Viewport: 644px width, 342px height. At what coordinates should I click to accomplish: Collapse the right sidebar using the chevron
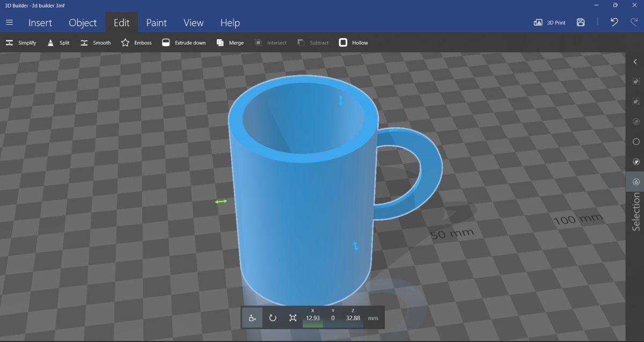pyautogui.click(x=635, y=61)
